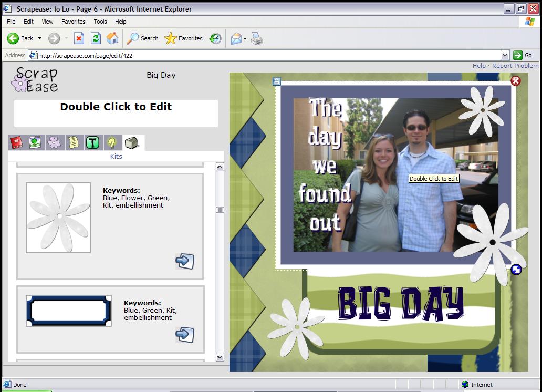Click the IE Refresh button
This screenshot has height=392, width=542.
click(96, 38)
